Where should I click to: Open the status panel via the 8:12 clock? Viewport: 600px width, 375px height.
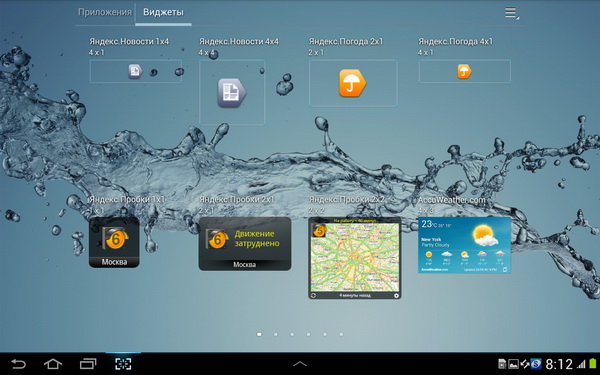[559, 364]
